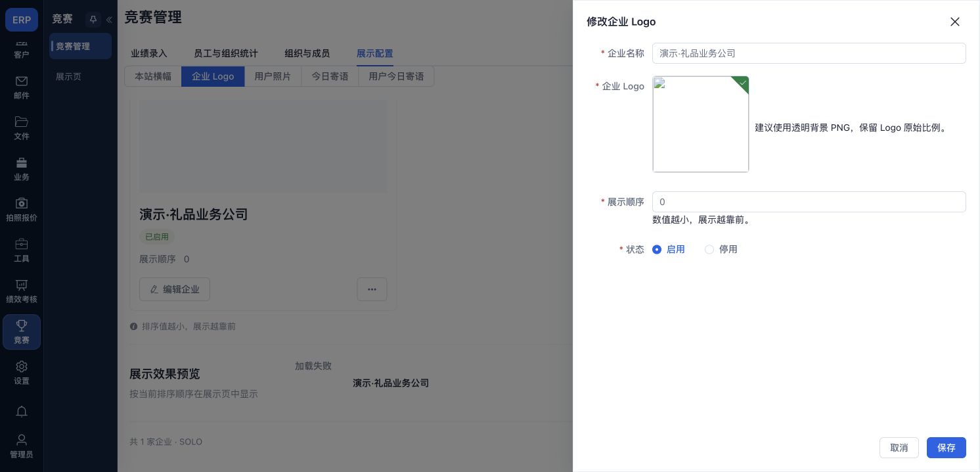This screenshot has height=472, width=980.
Task: Open the 设置 settings gear
Action: click(22, 373)
